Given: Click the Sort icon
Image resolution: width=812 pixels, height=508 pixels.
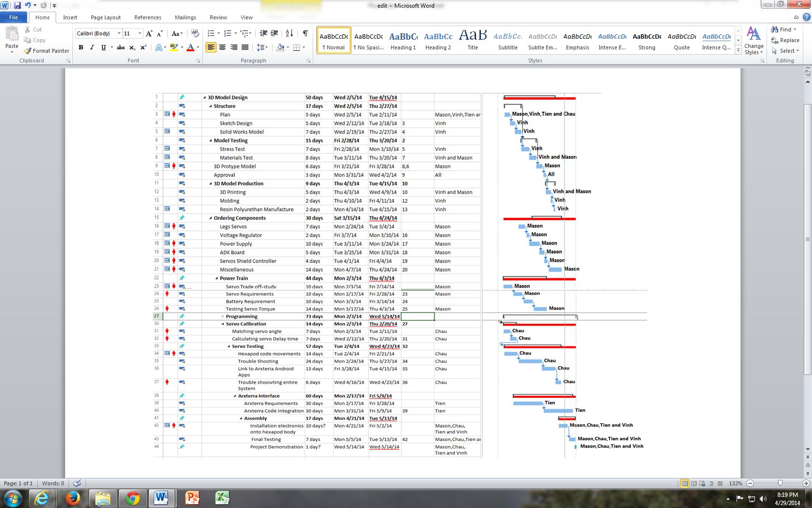Looking at the screenshot, I should 289,33.
